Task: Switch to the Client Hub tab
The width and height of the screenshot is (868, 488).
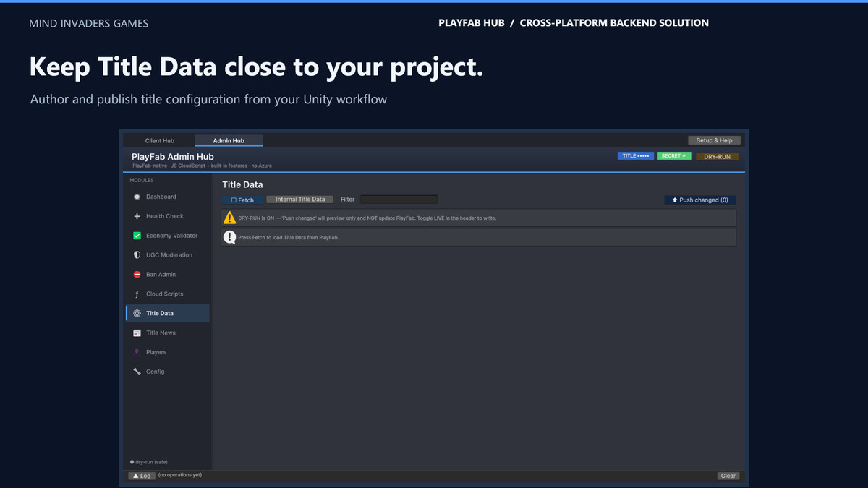Action: [x=159, y=140]
